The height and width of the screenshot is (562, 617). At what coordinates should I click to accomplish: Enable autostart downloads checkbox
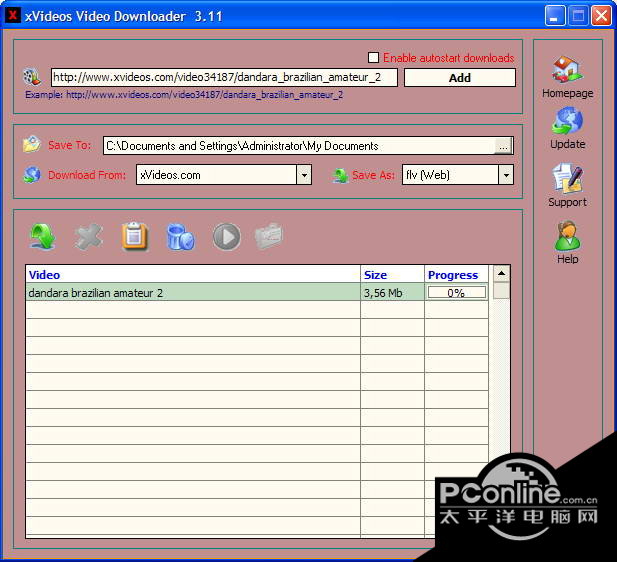373,57
